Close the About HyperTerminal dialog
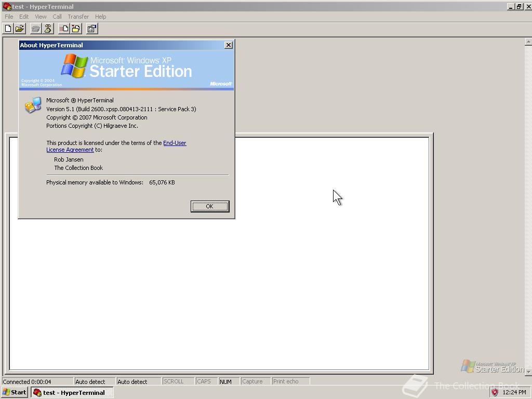 (x=229, y=45)
